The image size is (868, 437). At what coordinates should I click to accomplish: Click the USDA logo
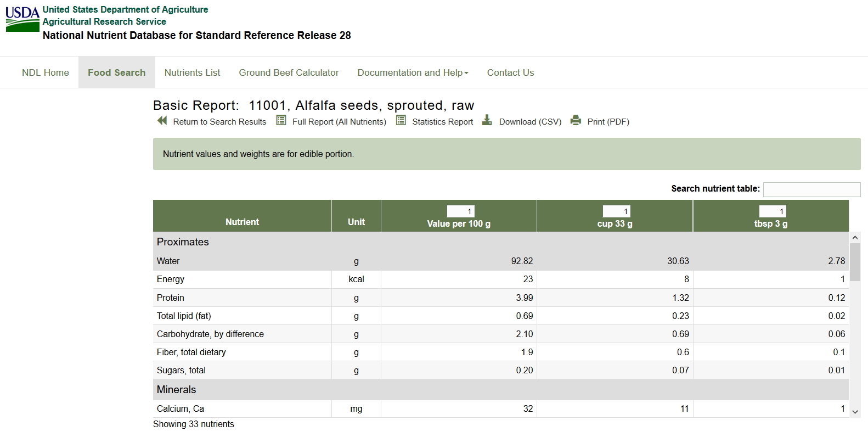click(x=22, y=19)
